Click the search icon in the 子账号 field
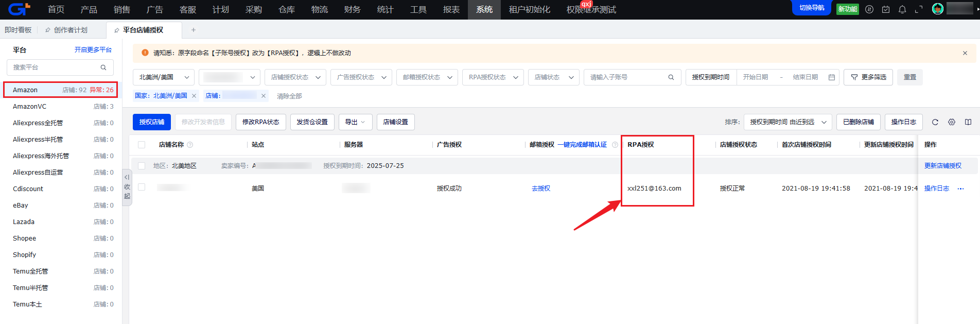The image size is (980, 324). [671, 77]
